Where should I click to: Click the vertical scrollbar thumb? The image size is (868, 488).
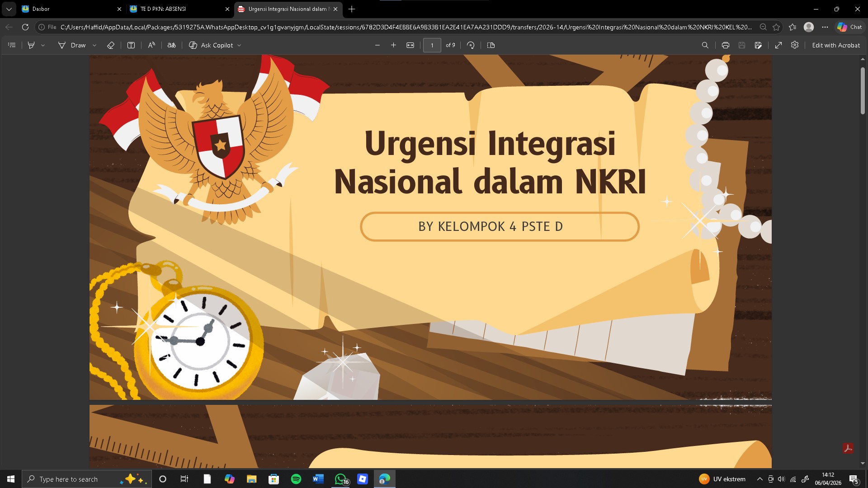[863, 90]
